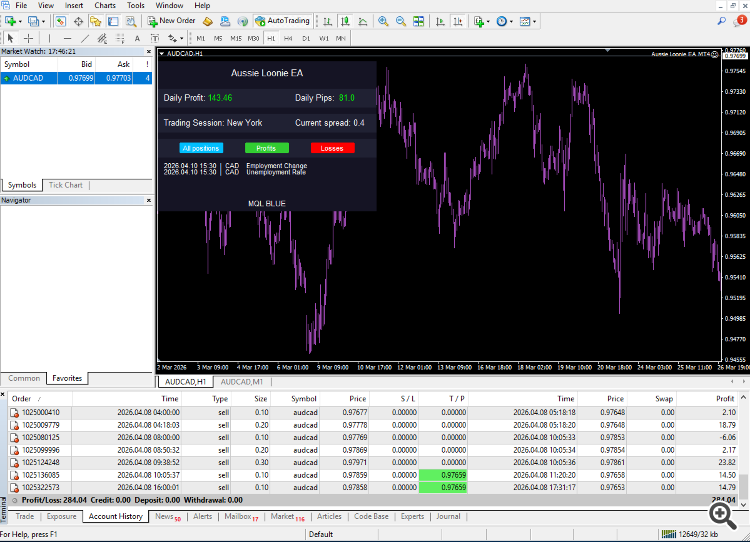The height and width of the screenshot is (542, 750).
Task: Click the Account History vertical scrollbar
Action: (743, 450)
